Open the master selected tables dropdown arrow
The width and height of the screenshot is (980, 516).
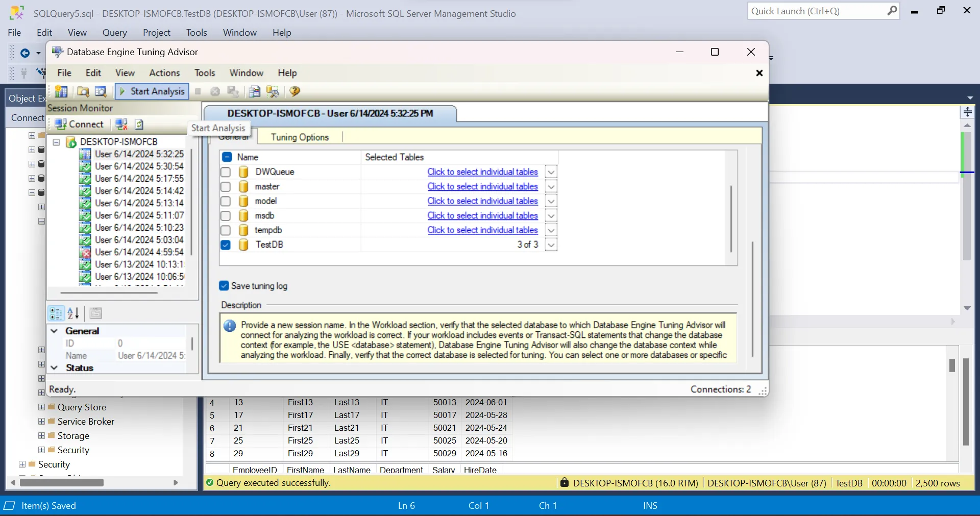[x=551, y=187]
